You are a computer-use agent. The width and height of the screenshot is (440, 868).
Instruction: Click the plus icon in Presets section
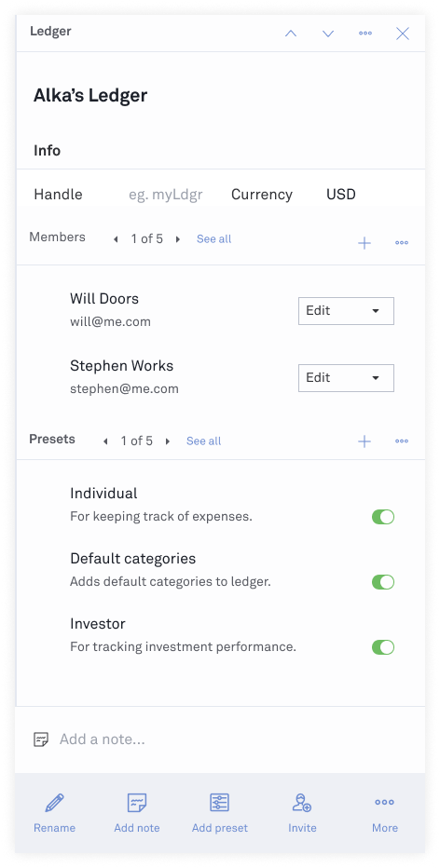[x=364, y=441]
